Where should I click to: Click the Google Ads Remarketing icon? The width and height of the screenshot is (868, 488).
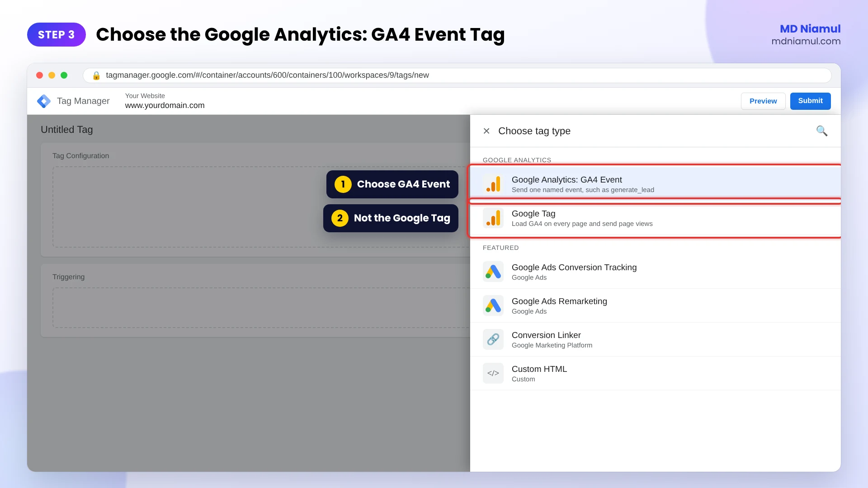493,306
